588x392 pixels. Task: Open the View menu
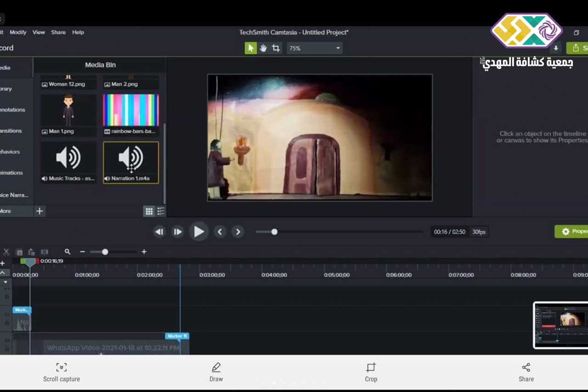(39, 32)
